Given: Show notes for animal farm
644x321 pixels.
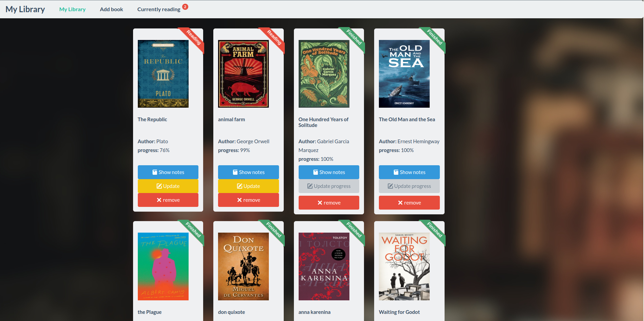Looking at the screenshot, I should [x=249, y=172].
